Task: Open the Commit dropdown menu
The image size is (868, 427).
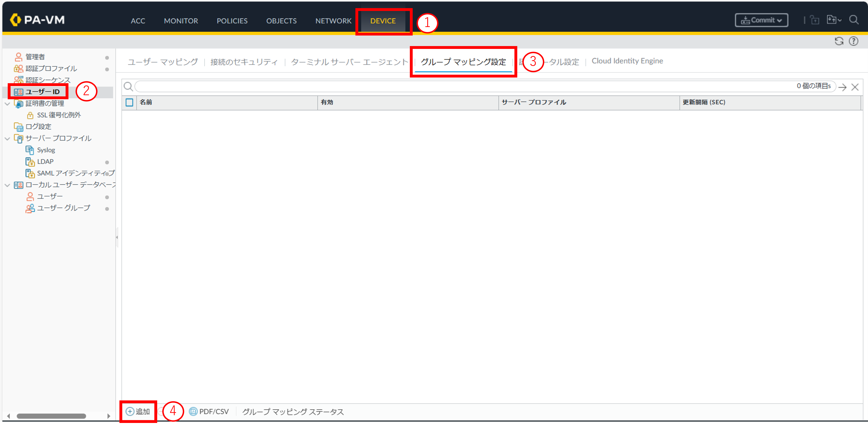Action: coord(761,20)
